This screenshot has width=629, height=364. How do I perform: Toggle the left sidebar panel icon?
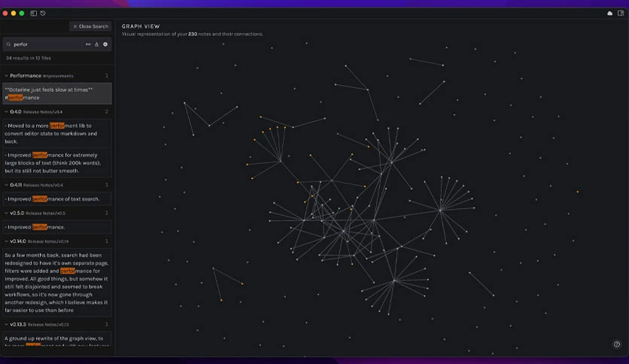point(34,14)
